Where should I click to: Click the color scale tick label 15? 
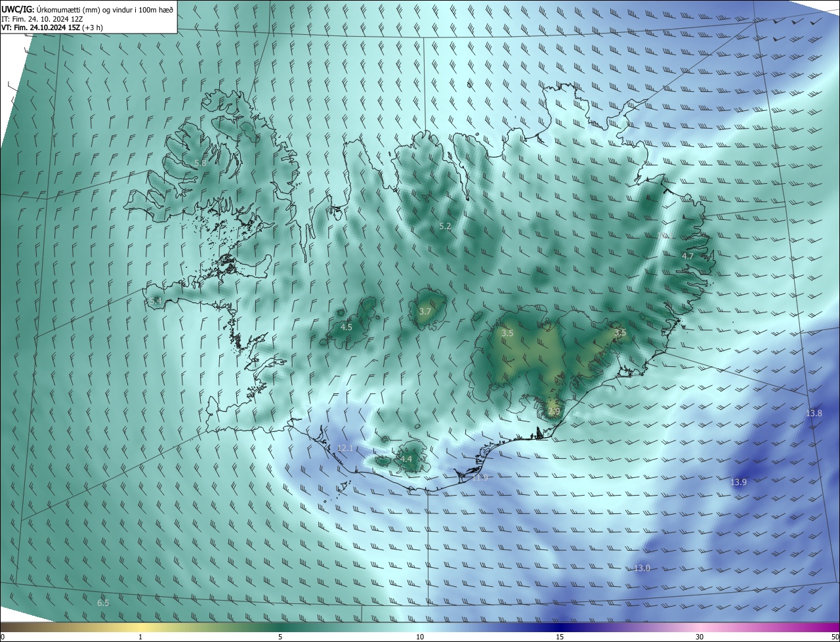pos(560,637)
